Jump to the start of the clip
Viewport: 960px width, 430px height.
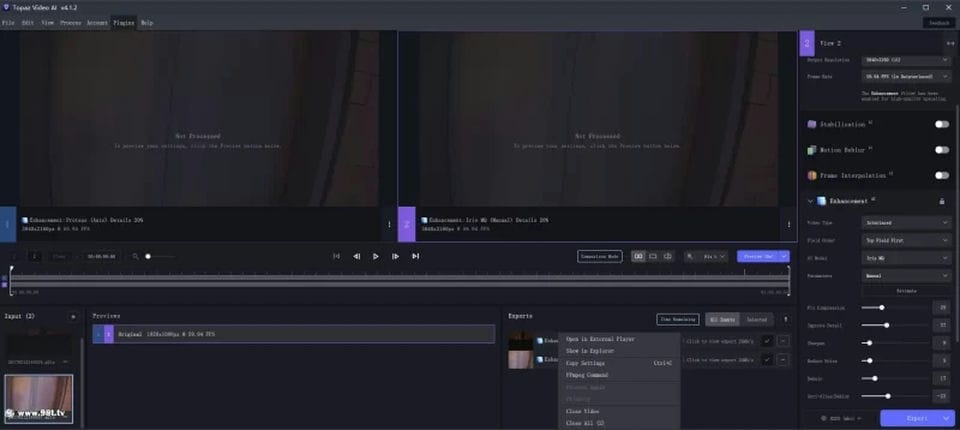point(336,256)
